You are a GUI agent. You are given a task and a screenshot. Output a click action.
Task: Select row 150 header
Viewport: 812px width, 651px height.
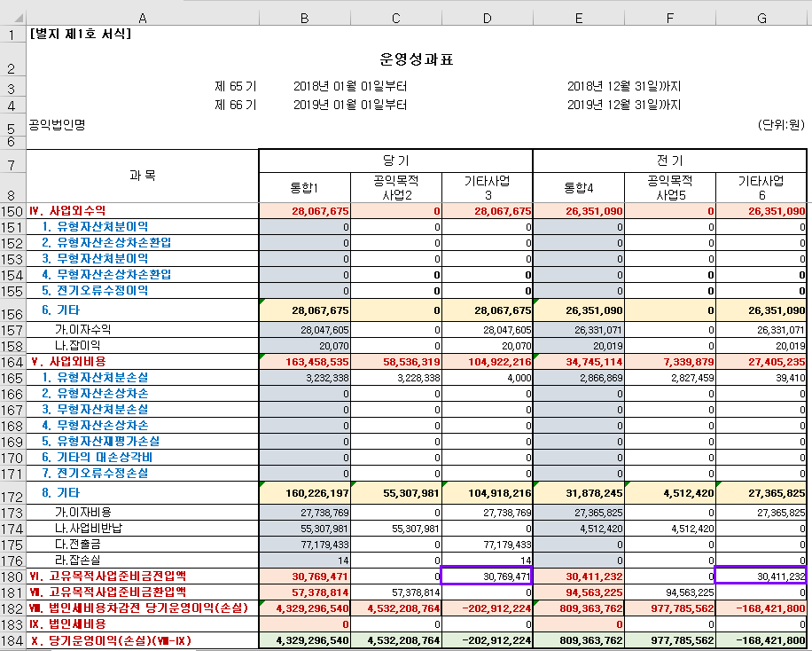pos(12,211)
